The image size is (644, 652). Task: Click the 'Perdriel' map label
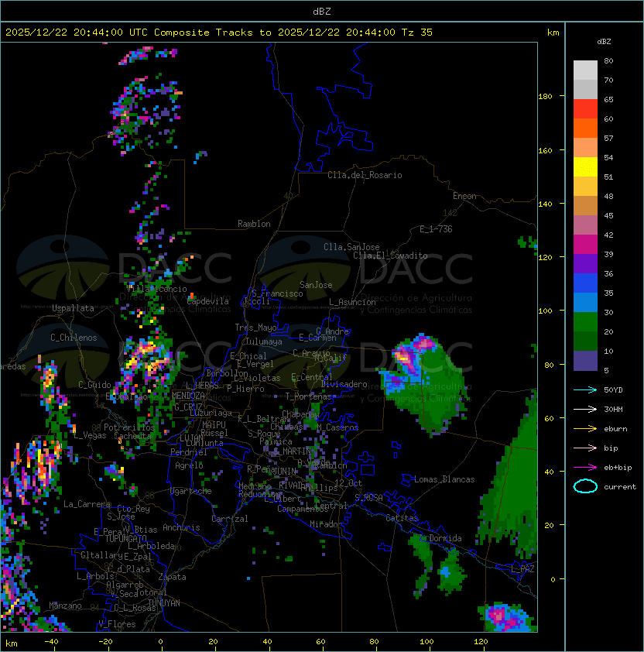[189, 451]
